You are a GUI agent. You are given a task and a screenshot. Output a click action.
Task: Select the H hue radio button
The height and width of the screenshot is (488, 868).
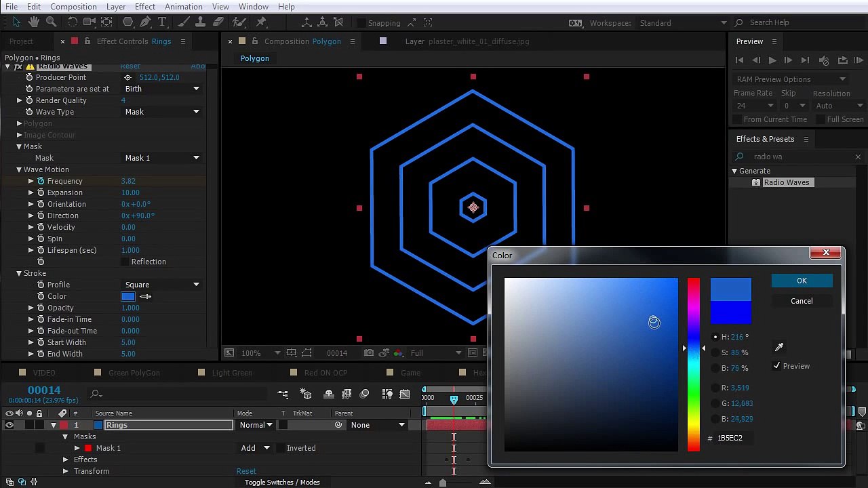[x=715, y=337]
